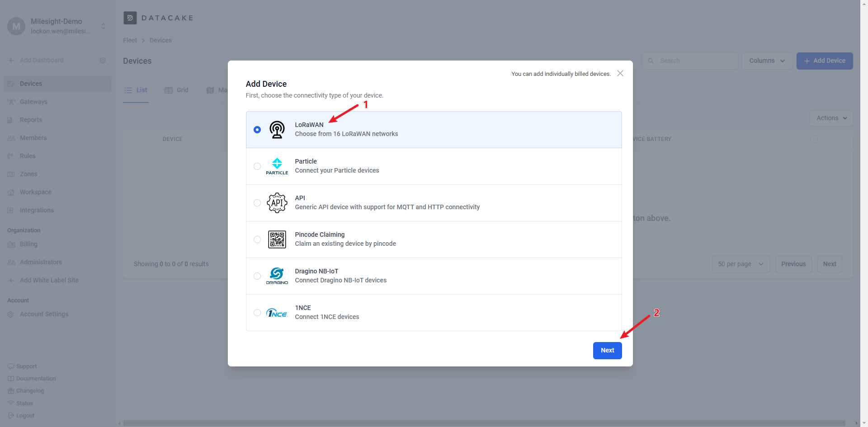Click the Particle logo icon
The width and height of the screenshot is (868, 427).
coord(277,166)
